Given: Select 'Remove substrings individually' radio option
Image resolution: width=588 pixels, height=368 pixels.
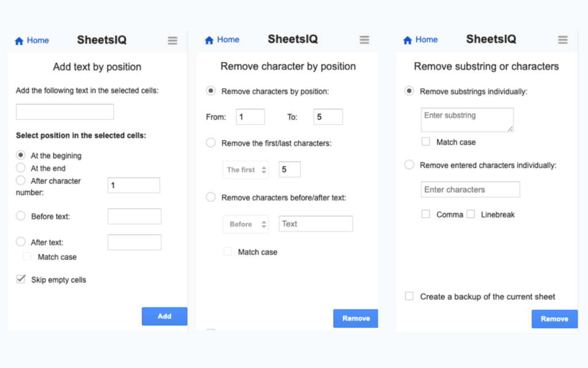Looking at the screenshot, I should tap(409, 91).
